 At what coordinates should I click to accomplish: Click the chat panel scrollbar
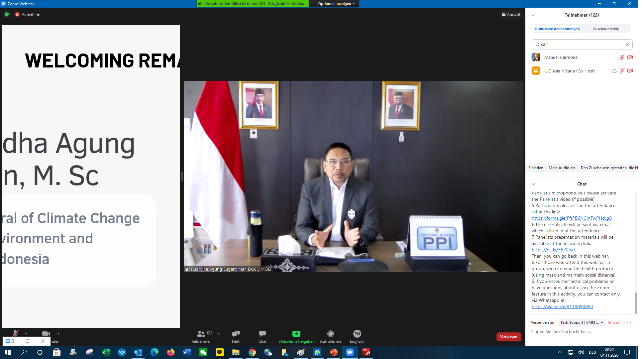[x=636, y=302]
